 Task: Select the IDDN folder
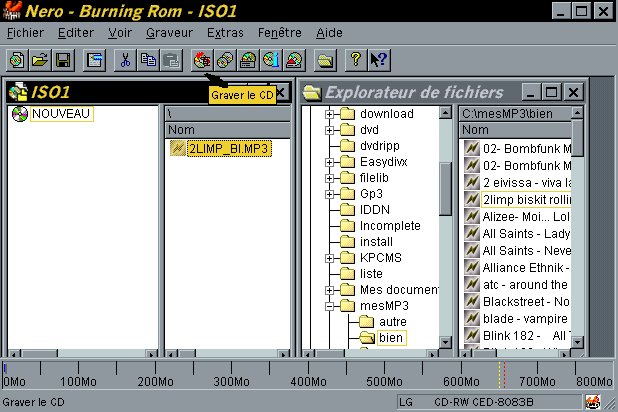pyautogui.click(x=375, y=210)
